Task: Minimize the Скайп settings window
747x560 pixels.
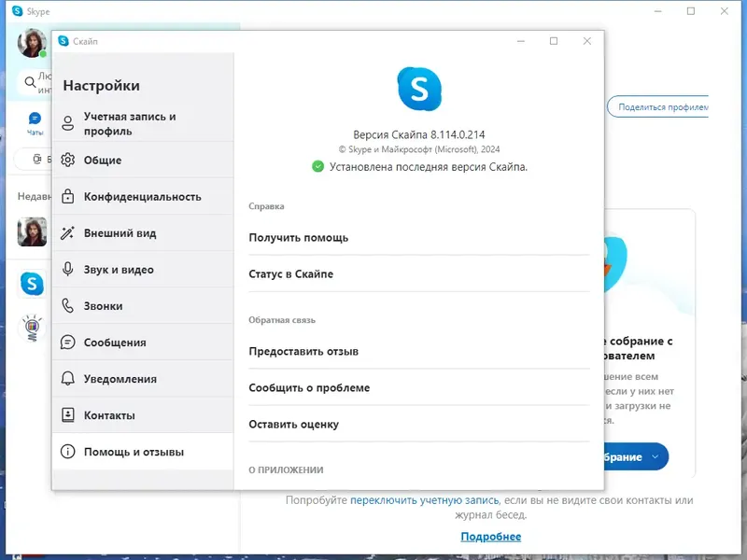Action: point(521,41)
